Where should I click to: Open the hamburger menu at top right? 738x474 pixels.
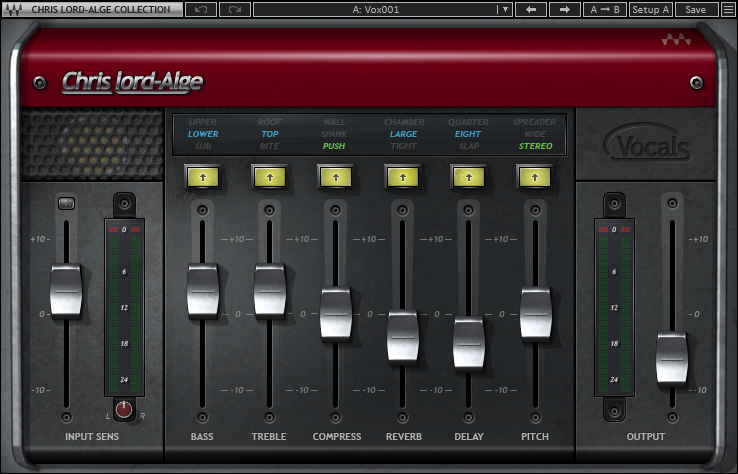729,9
